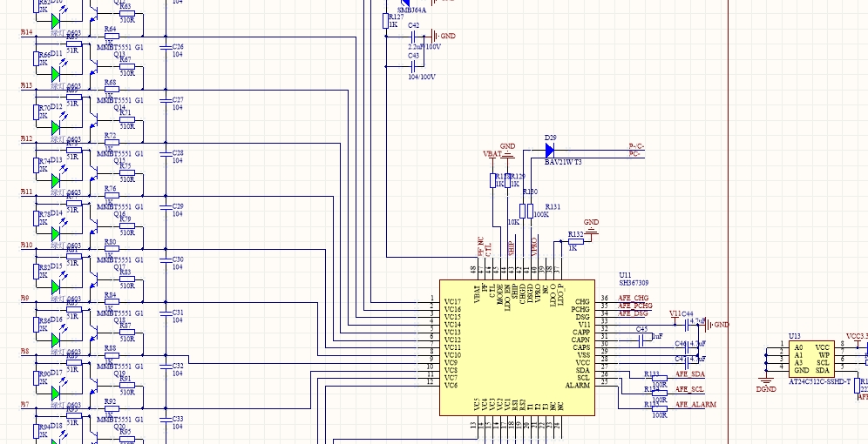Image resolution: width=868 pixels, height=444 pixels.
Task: Select green LED D13
Action: (56, 181)
